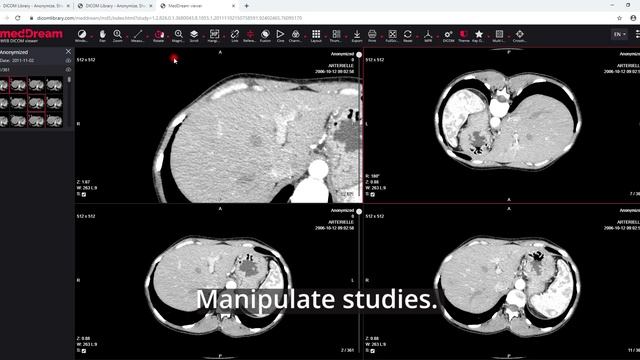Image resolution: width=640 pixels, height=360 pixels.
Task: Expand dropdown arrow next to Windowing
Action: click(x=92, y=36)
